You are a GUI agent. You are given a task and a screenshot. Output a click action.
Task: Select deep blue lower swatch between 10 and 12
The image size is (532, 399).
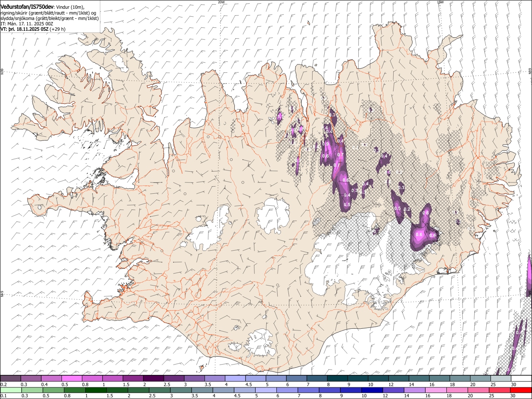point(372,390)
